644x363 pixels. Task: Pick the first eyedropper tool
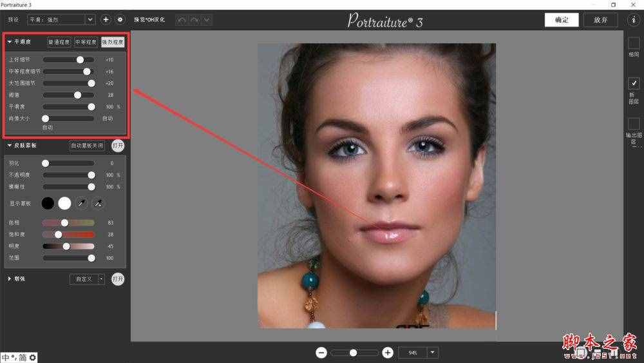(x=81, y=203)
